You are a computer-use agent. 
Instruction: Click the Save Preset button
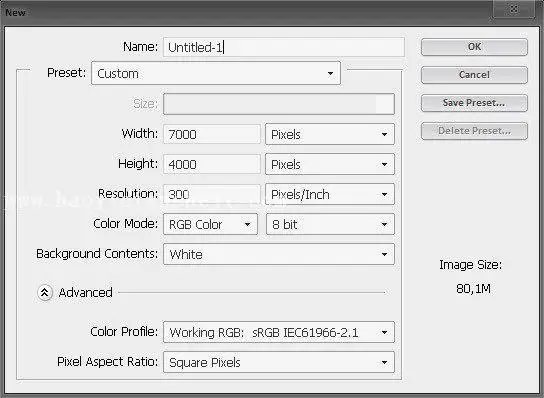tap(474, 103)
